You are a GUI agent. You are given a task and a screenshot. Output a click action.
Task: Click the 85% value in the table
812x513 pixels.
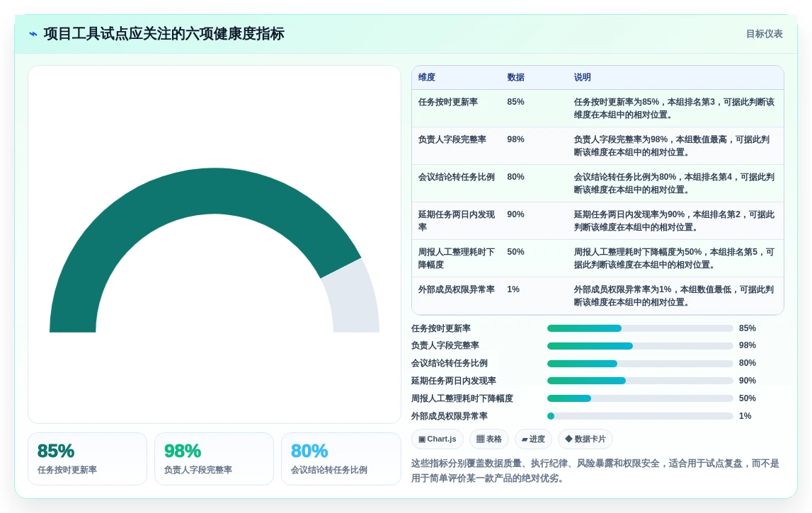(x=516, y=102)
